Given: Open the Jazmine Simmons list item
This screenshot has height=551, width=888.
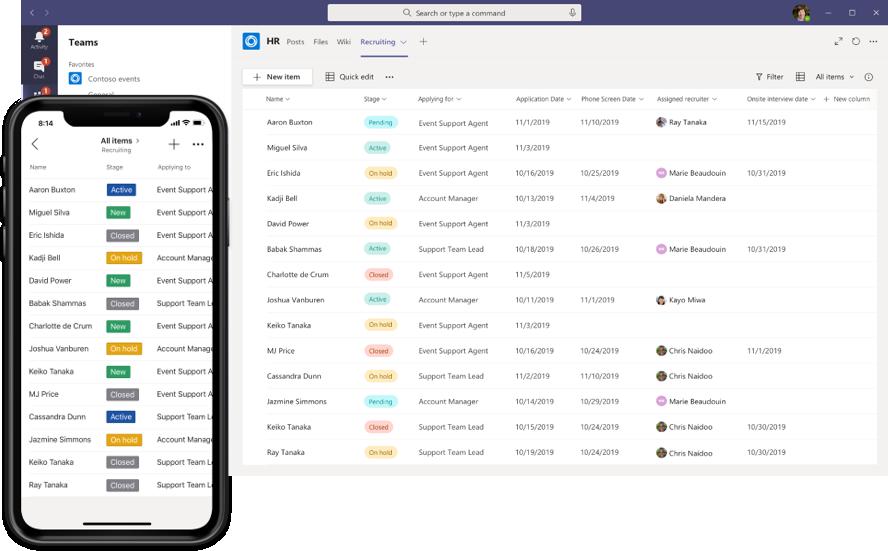Looking at the screenshot, I should tap(297, 401).
